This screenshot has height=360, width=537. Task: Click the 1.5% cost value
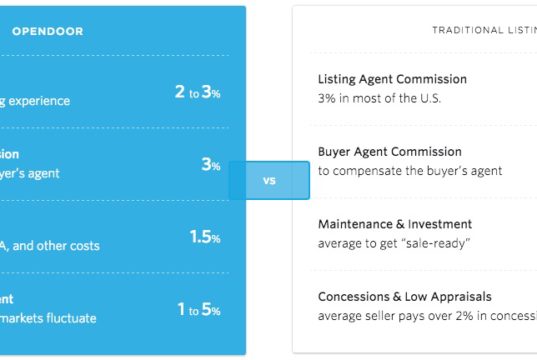(205, 237)
